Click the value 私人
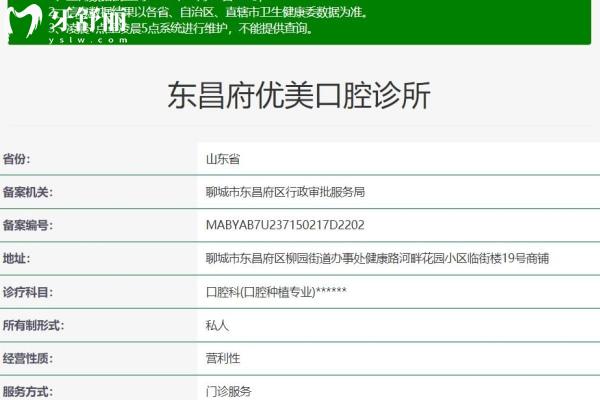600x400 pixels. coord(217,326)
